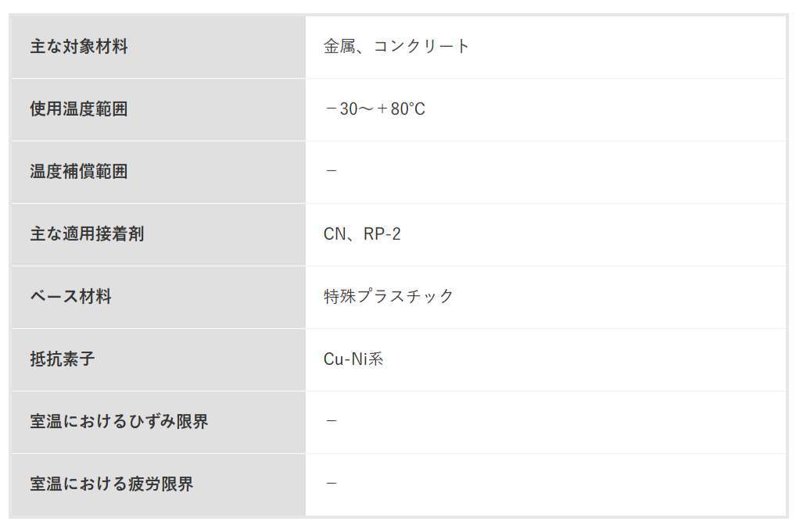Screen dimensions: 796x532
Task: Click the dash value beside 疲労限界
Action: (332, 484)
